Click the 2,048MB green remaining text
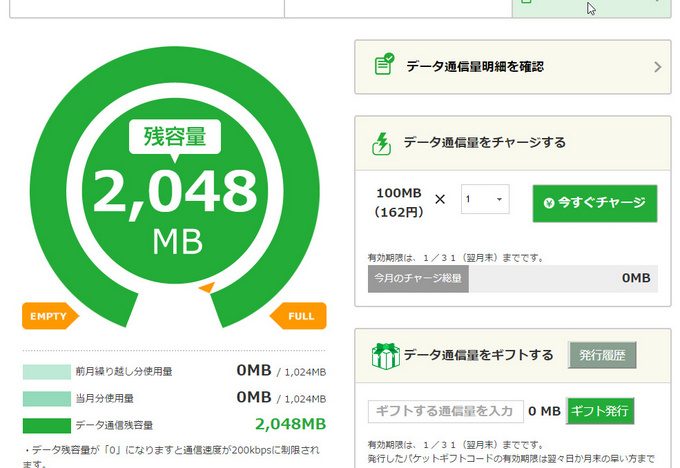Screen dimensions: 680x468 [x=290, y=424]
